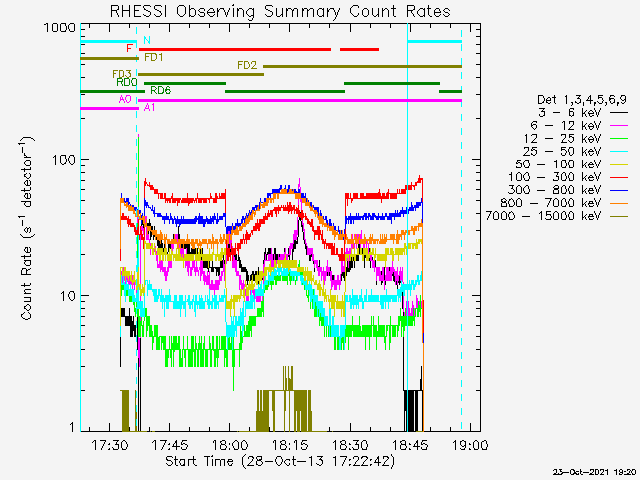Click the 'Count Rate (s-1 detector-1)' axis title
The width and height of the screenshot is (640, 480).
coord(26,229)
